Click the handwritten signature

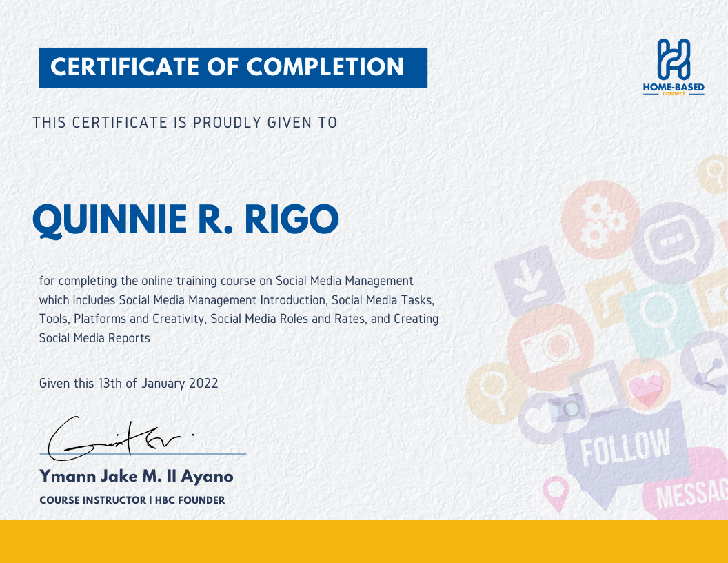(x=121, y=437)
